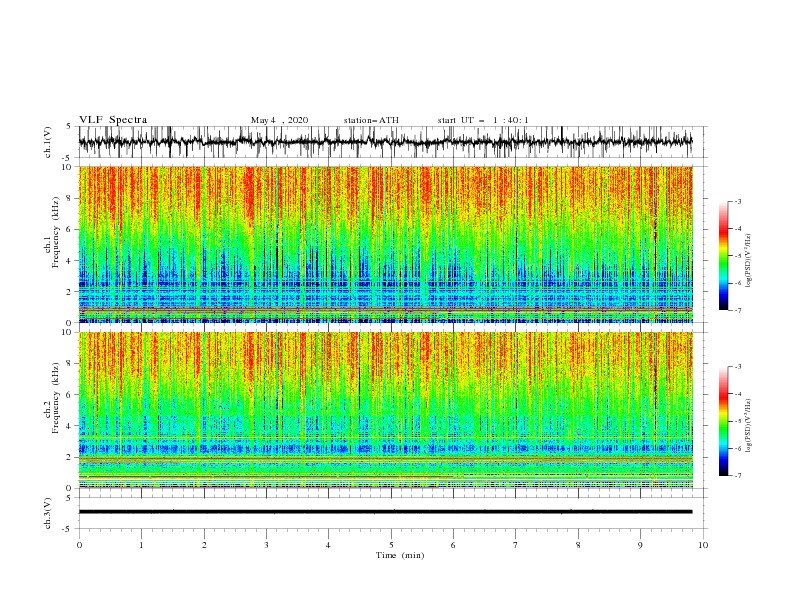Click the ch.3 flat voltage trace
The height and width of the screenshot is (612, 792).
click(385, 512)
